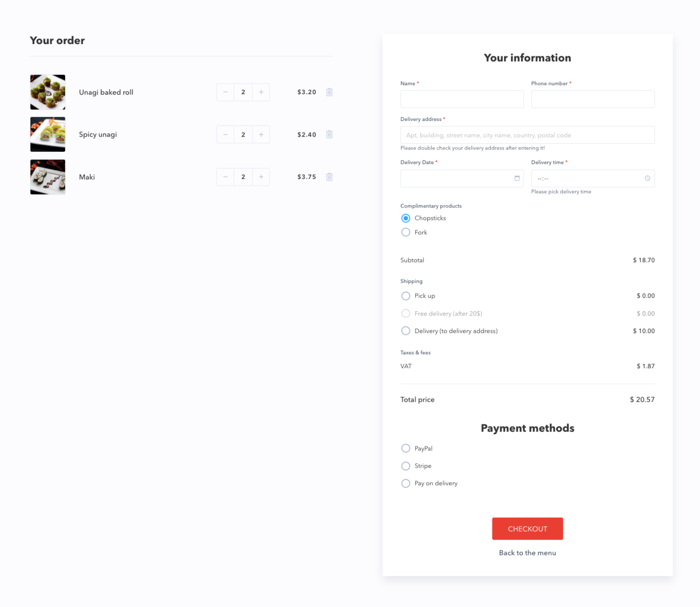Focus the Phone number input field
This screenshot has height=607, width=700.
593,99
